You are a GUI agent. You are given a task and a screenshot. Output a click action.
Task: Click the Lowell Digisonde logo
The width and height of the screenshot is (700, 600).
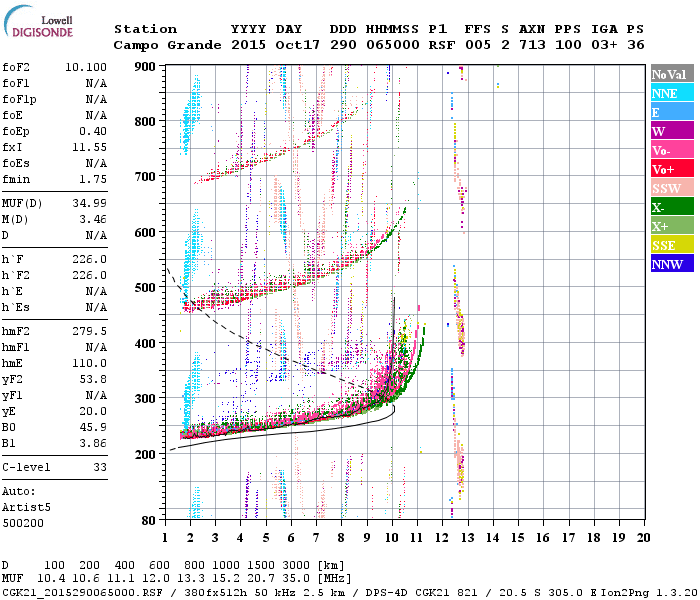coord(38,21)
